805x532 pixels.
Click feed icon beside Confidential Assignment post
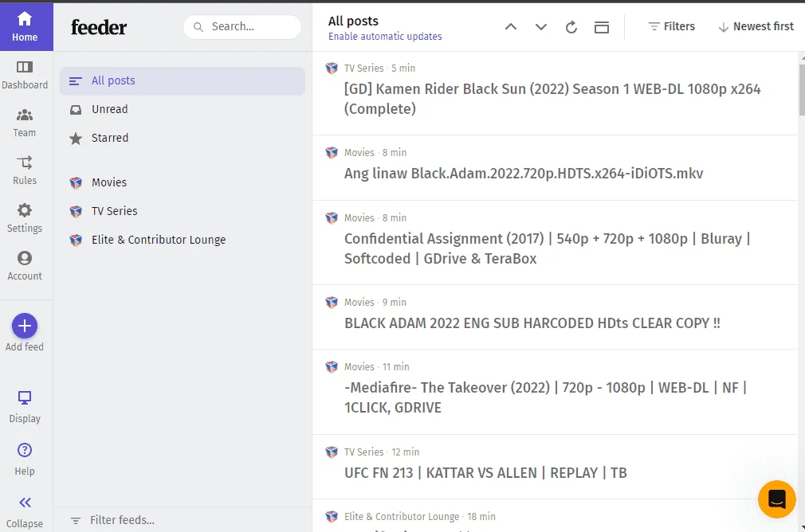(x=332, y=217)
